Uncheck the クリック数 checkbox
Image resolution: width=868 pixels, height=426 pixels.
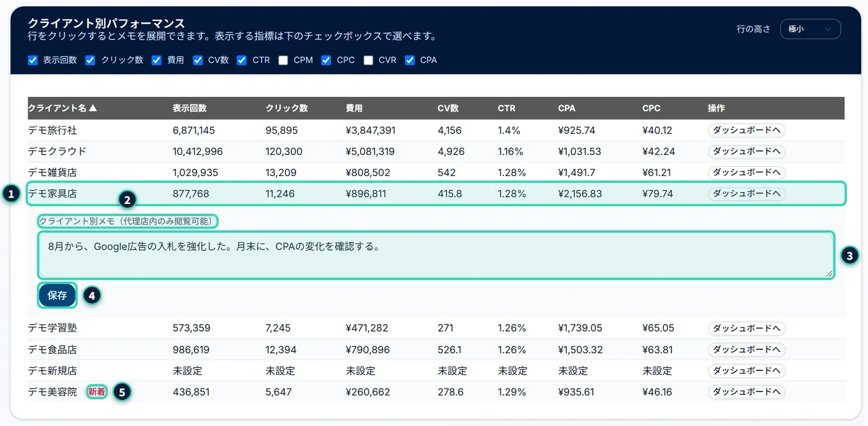point(91,60)
